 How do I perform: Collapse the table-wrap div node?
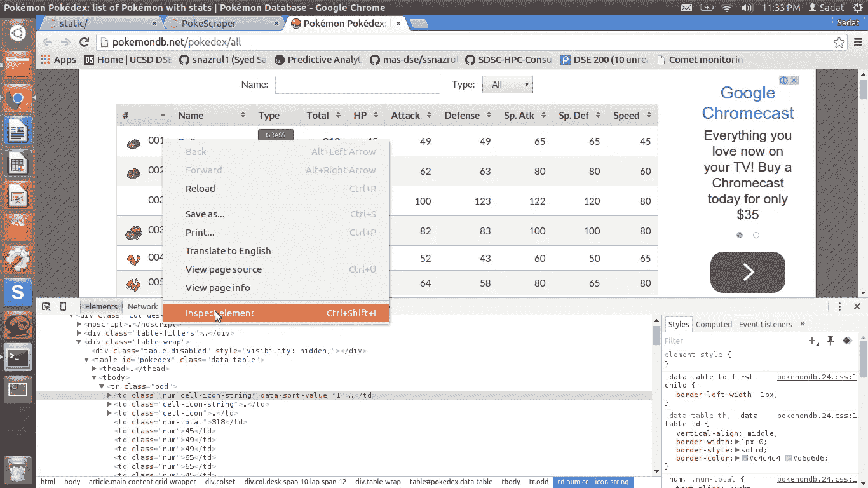pyautogui.click(x=79, y=342)
